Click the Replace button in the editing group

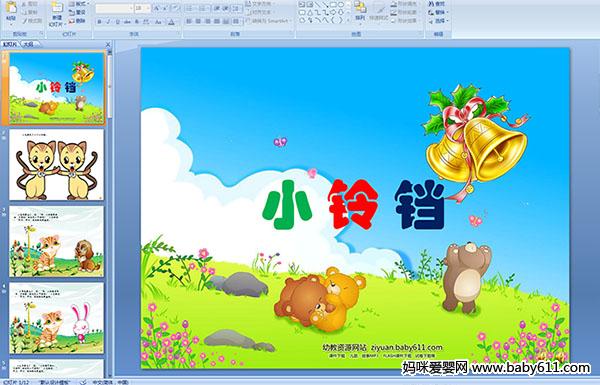tap(437, 12)
